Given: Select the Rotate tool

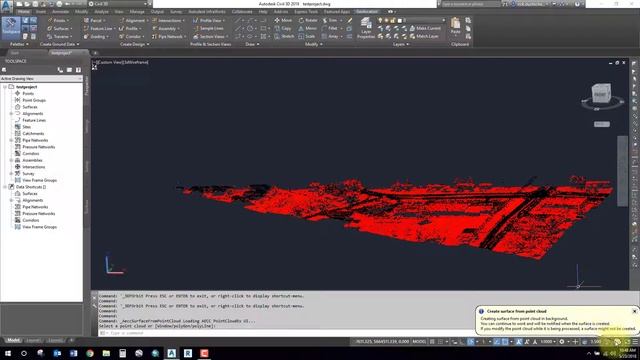Looking at the screenshot, I should (308, 20).
